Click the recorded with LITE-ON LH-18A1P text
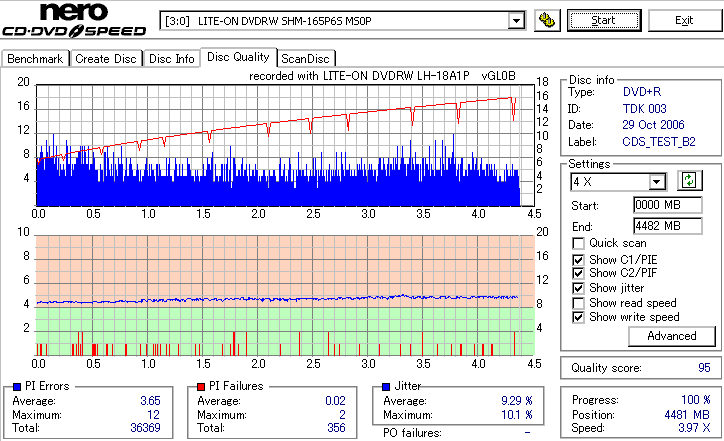Screen dimensions: 724x441 382,76
